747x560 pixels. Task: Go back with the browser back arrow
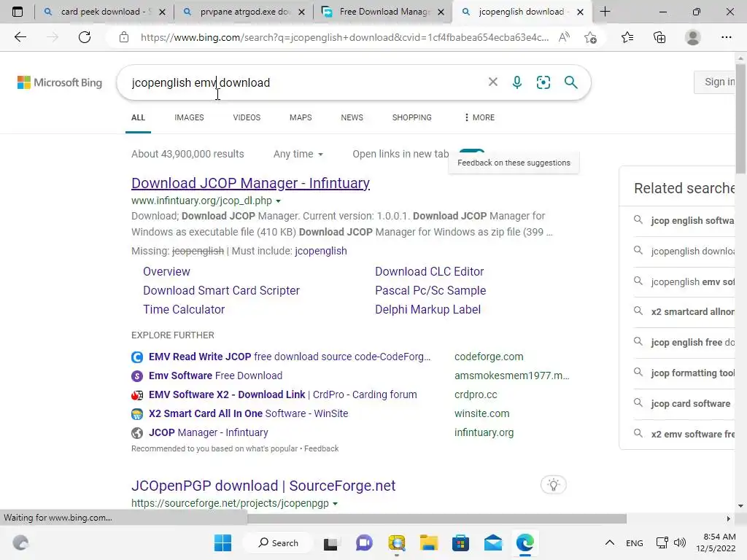pos(20,37)
